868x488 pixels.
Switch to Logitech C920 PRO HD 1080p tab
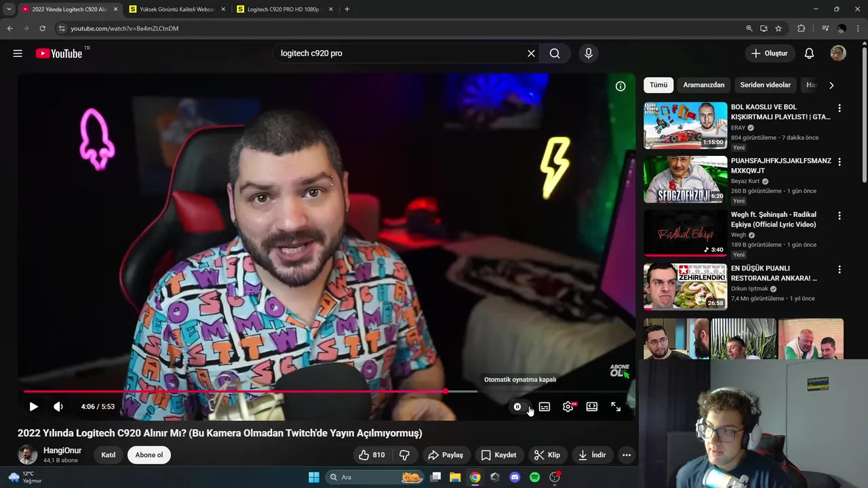[285, 9]
